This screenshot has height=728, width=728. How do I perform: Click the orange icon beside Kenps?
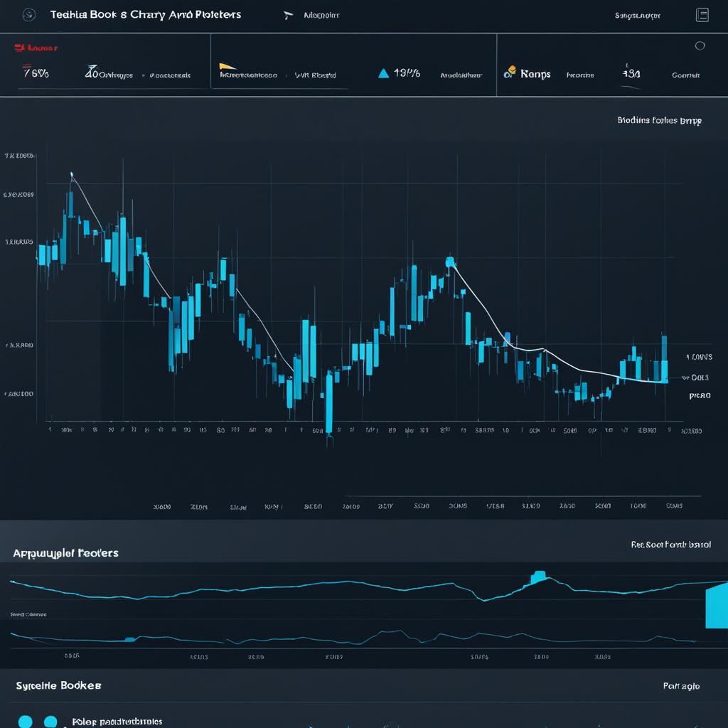pos(510,72)
